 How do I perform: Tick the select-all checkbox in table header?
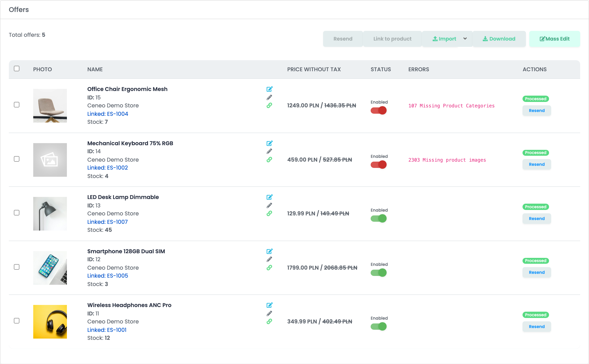point(17,69)
